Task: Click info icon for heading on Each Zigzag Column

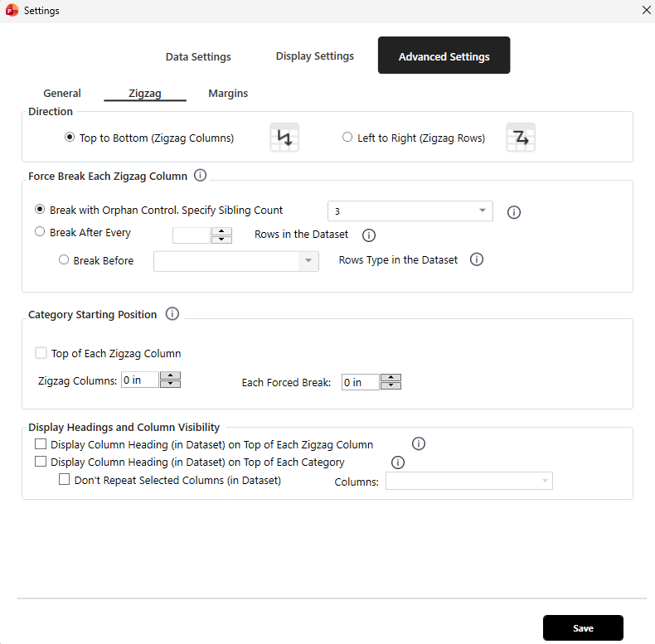Action: (419, 444)
